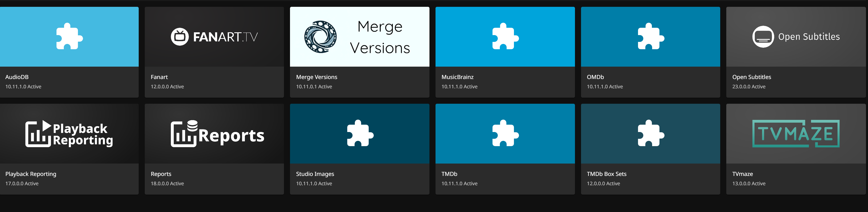
Task: Click the Open Subtitles plugin name
Action: pos(751,77)
